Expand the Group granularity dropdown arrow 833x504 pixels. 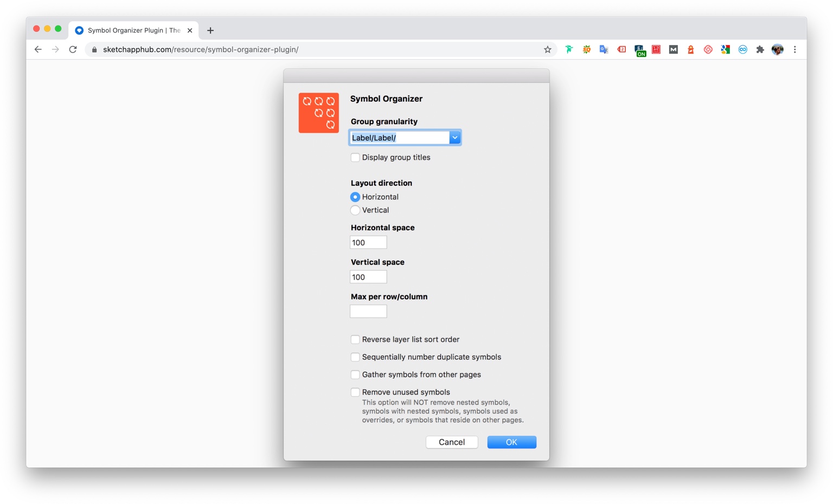click(455, 138)
